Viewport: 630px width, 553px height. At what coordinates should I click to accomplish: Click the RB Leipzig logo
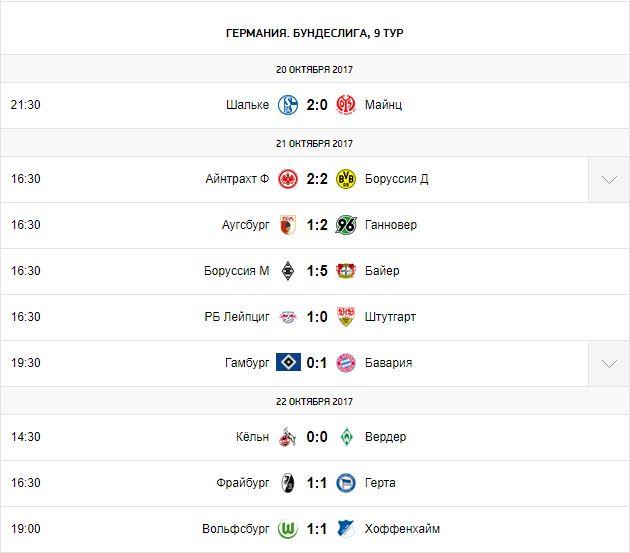click(x=288, y=317)
